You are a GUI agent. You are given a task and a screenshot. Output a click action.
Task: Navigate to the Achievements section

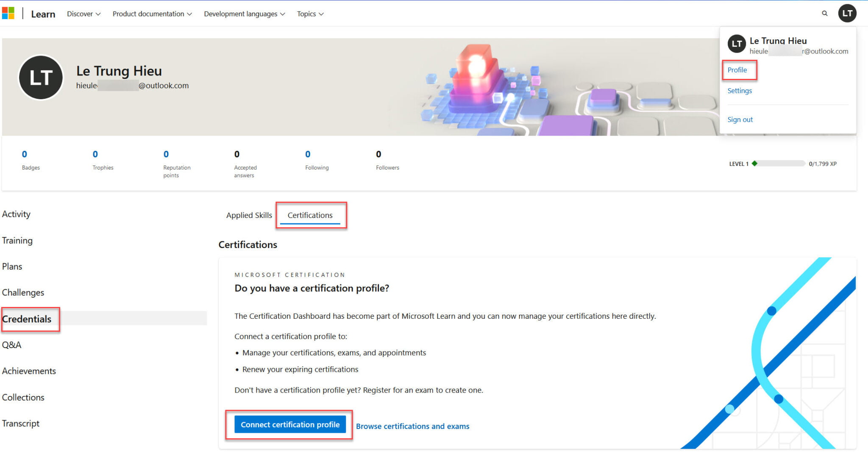(x=29, y=371)
